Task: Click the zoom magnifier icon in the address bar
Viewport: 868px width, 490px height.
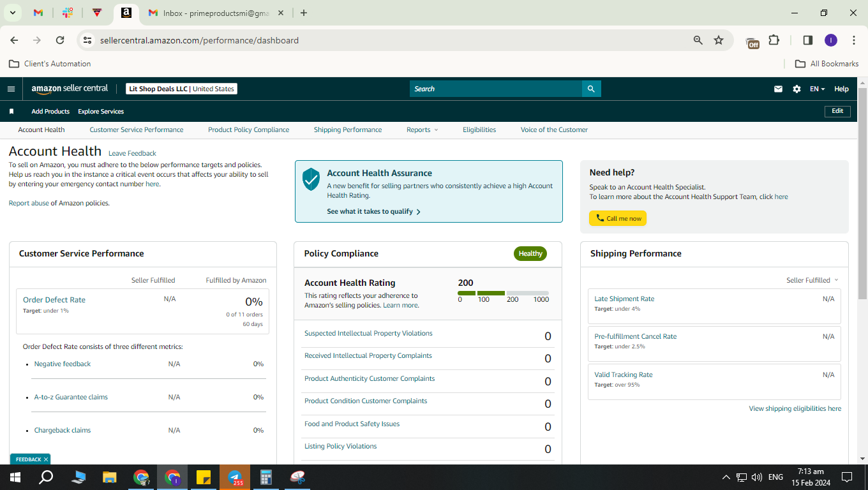Action: 698,40
